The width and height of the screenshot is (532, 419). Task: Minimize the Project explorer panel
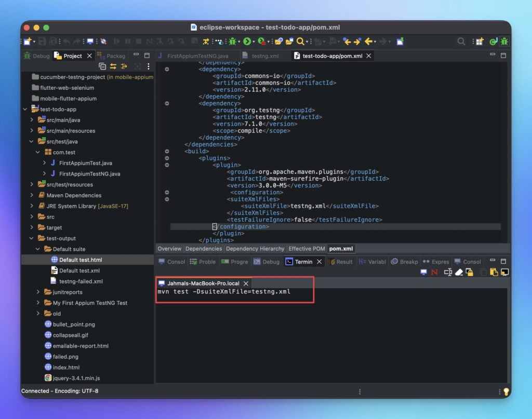[136, 55]
